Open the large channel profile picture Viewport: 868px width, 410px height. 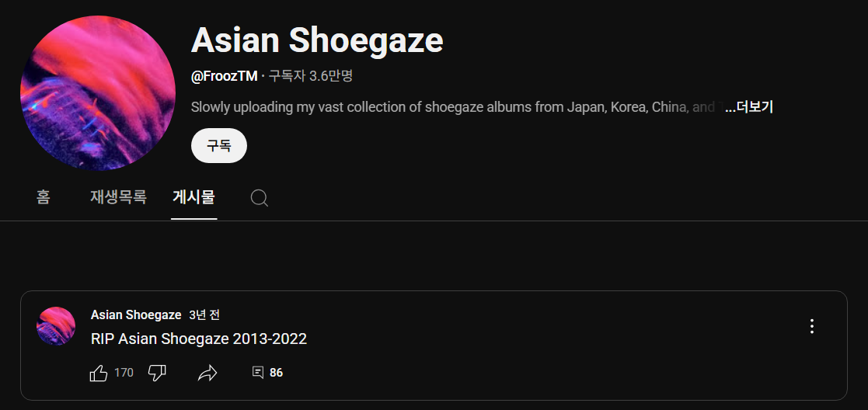[98, 92]
